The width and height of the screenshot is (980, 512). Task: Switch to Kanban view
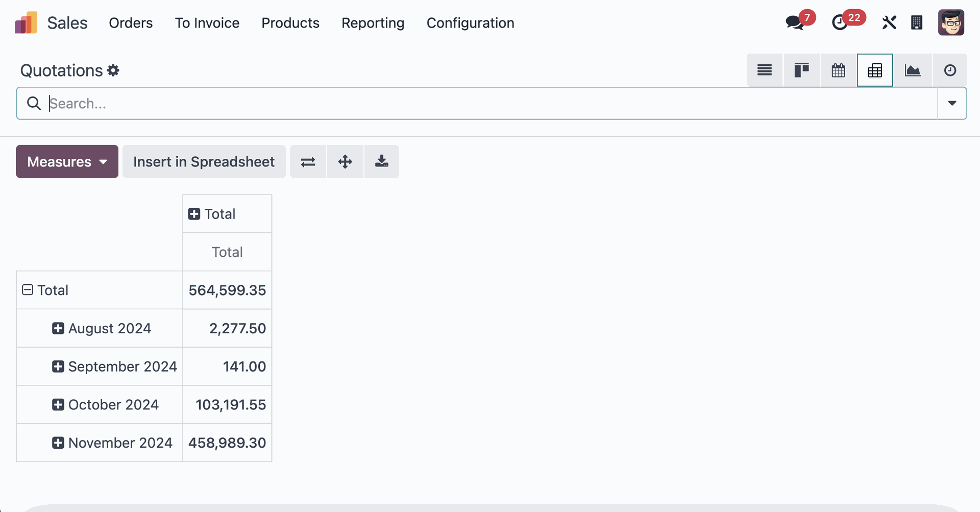[801, 70]
